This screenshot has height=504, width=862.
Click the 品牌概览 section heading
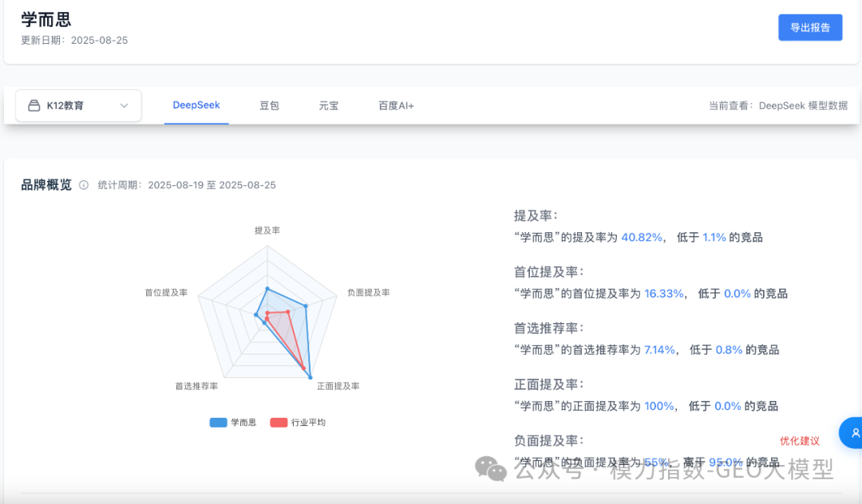point(46,185)
